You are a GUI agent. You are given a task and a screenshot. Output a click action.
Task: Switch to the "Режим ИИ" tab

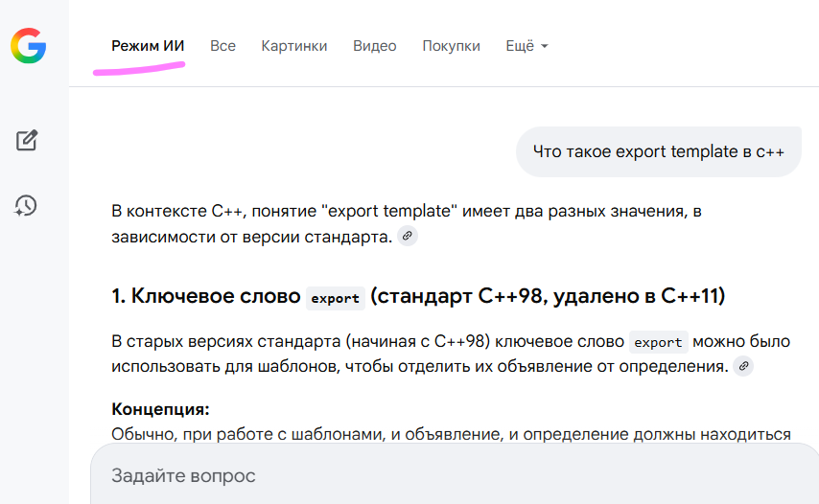point(148,46)
